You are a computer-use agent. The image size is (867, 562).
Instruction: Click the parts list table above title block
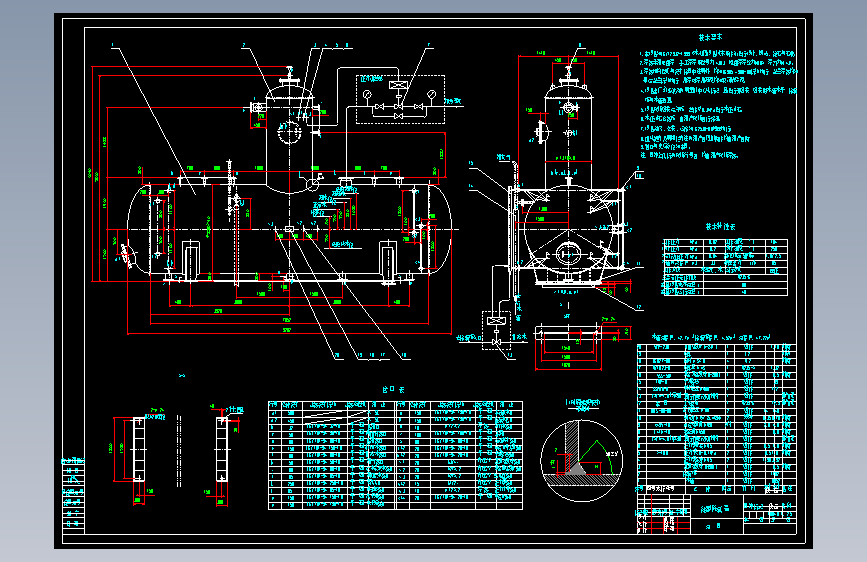click(717, 419)
